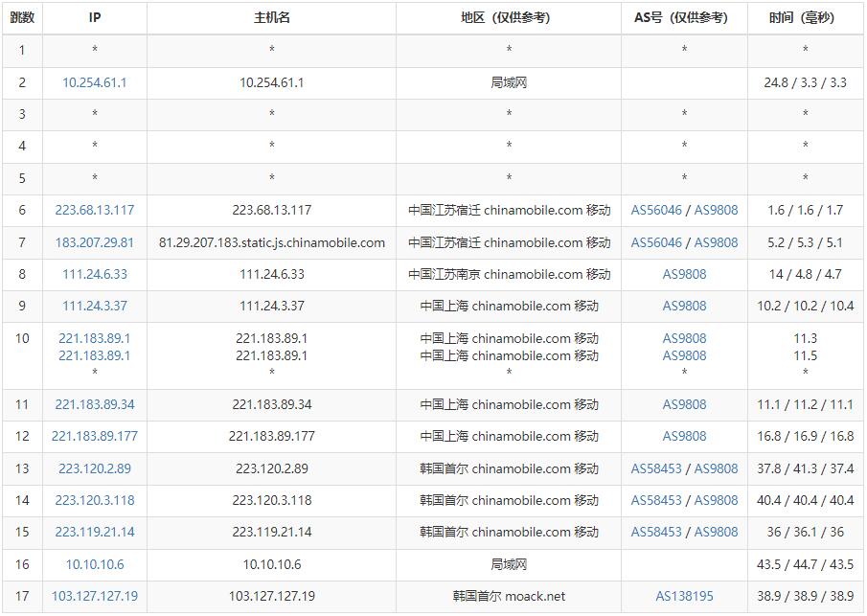Select hostname cell 10.10.10.6
This screenshot has width=867, height=616.
point(271,564)
